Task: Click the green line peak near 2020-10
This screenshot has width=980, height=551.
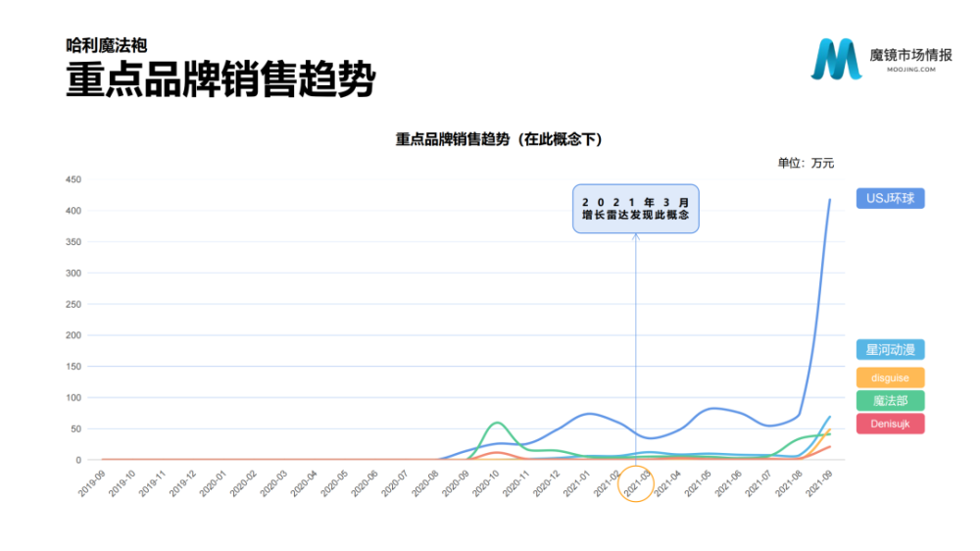Action: tap(498, 423)
